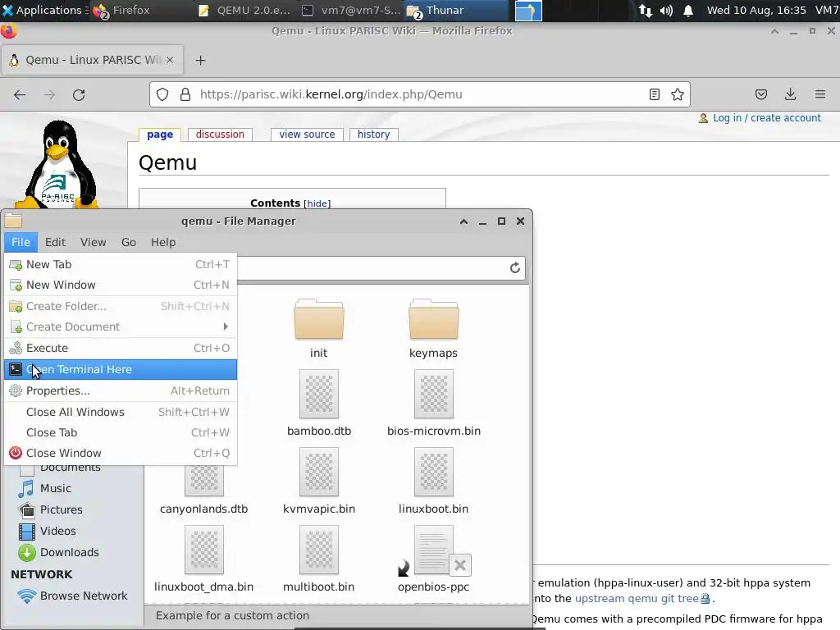Open the Edit menu in File Manager
Image resolution: width=840 pixels, height=630 pixels.
pyautogui.click(x=55, y=242)
